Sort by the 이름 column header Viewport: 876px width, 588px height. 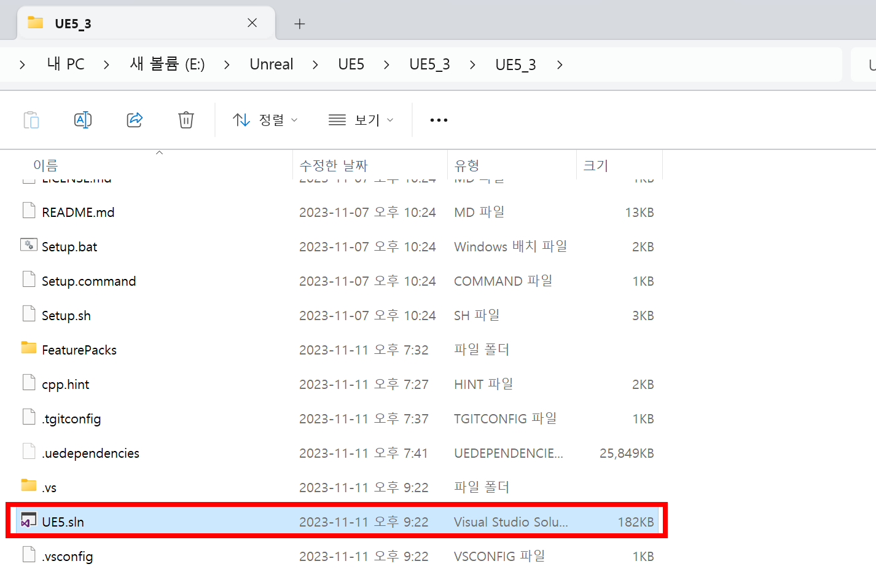45,166
